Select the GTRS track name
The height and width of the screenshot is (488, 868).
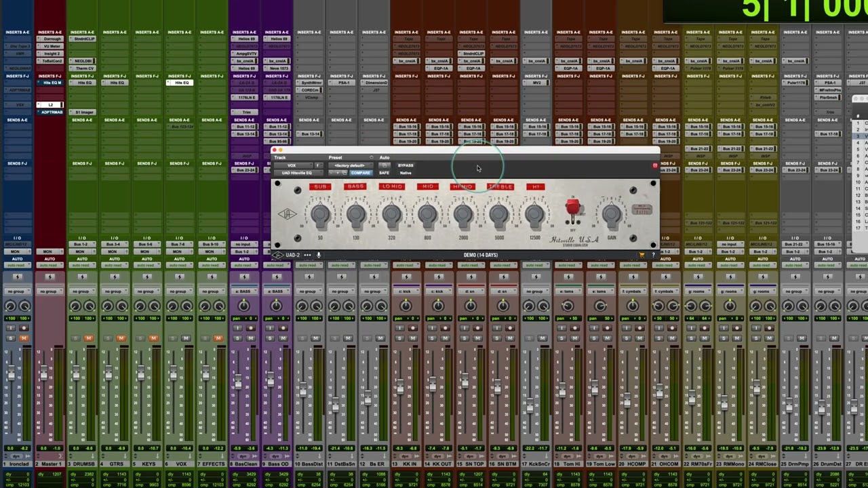115,464
